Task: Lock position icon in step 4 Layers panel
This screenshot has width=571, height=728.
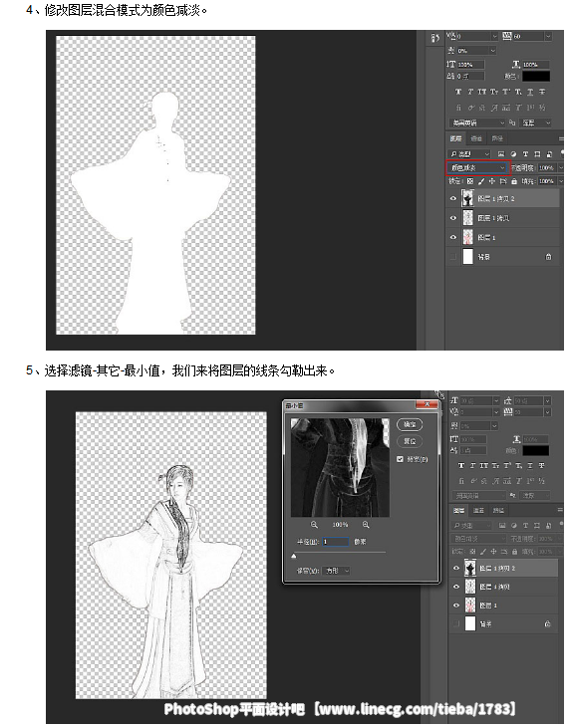Action: pos(492,181)
